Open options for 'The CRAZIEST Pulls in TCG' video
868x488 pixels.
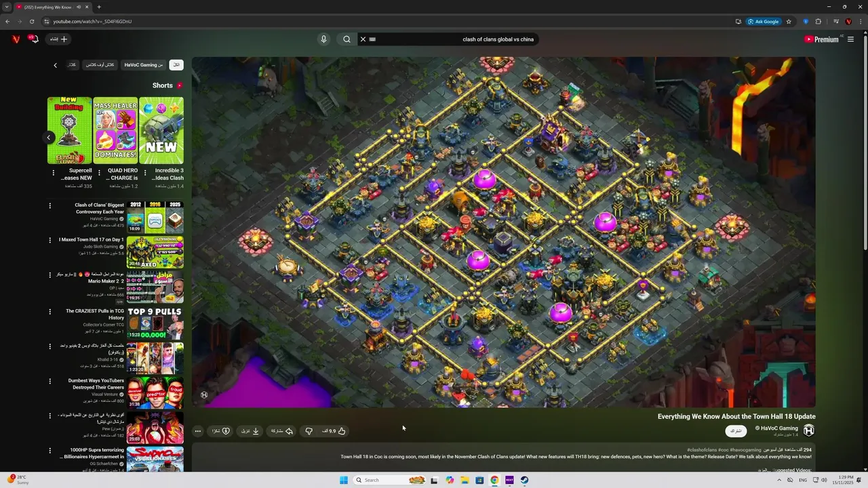[50, 311]
